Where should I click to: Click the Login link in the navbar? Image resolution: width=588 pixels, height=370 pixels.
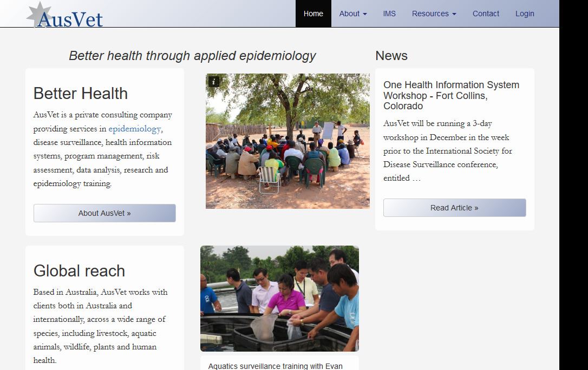(524, 14)
